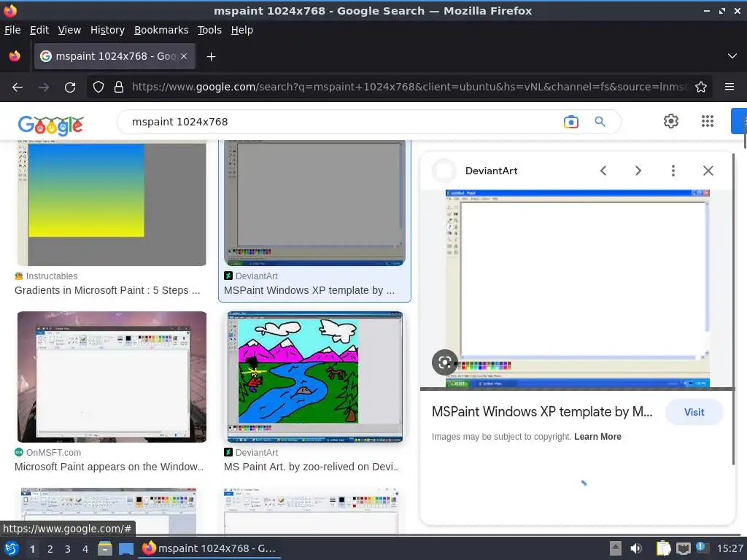Viewport: 747px width, 560px height.
Task: Switch to workspace 2 in taskbar
Action: click(50, 549)
